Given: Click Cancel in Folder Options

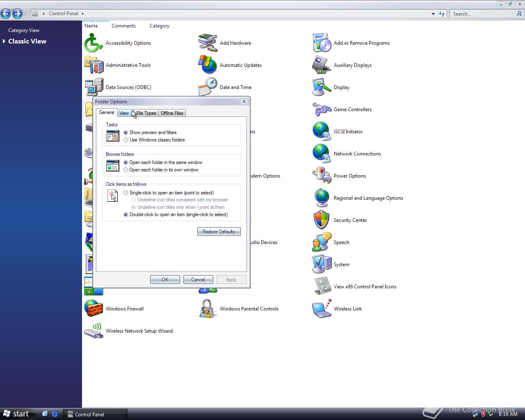Looking at the screenshot, I should (x=198, y=280).
